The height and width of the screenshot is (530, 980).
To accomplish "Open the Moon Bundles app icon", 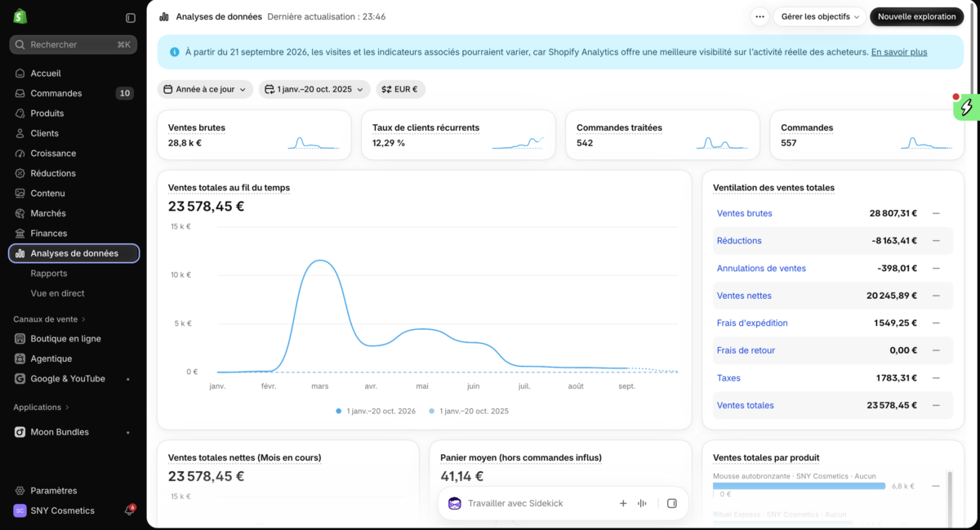I will pos(20,432).
